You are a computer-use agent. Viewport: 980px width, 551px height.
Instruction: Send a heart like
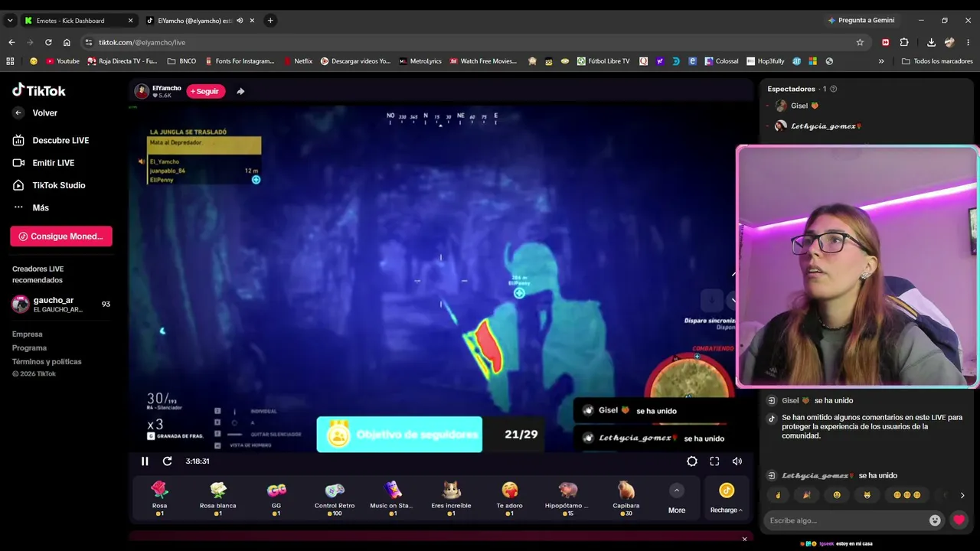pos(959,520)
